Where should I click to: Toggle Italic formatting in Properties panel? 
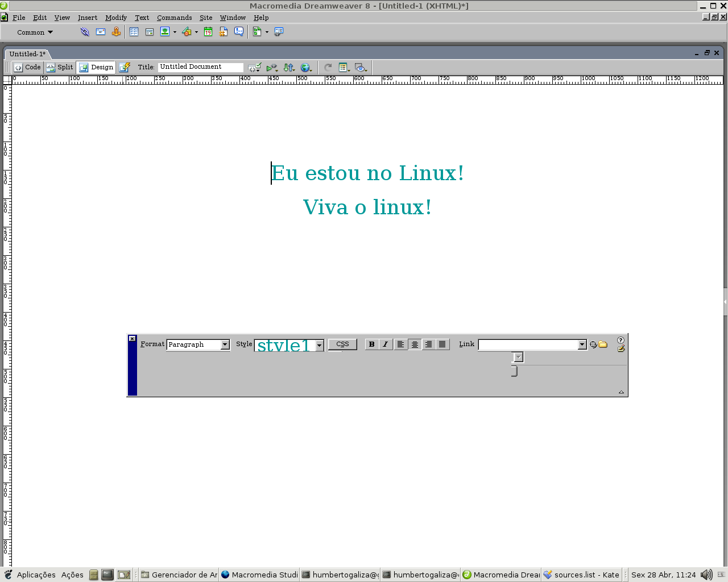tap(386, 344)
